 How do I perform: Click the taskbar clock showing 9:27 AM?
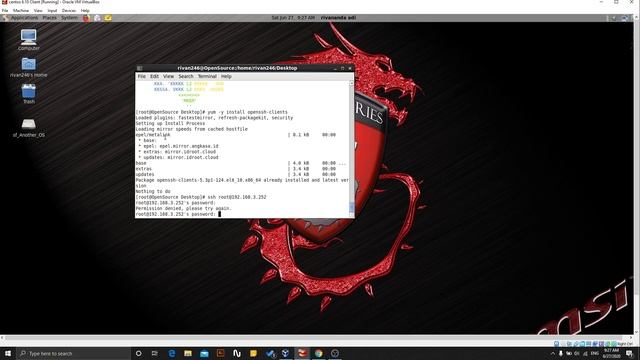[611, 353]
